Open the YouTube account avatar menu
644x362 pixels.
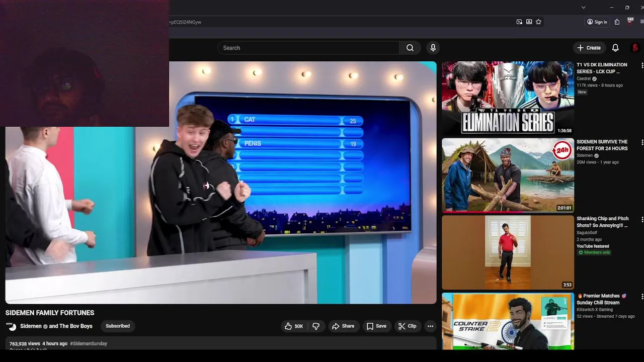coord(635,48)
